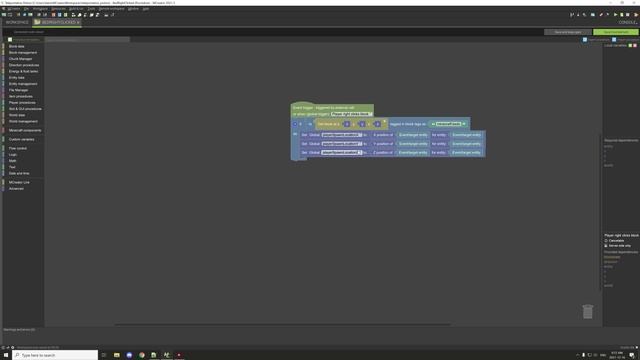640x360 pixels.
Task: Click the square Stop icon in top-right toolbar
Action: coord(628,15)
